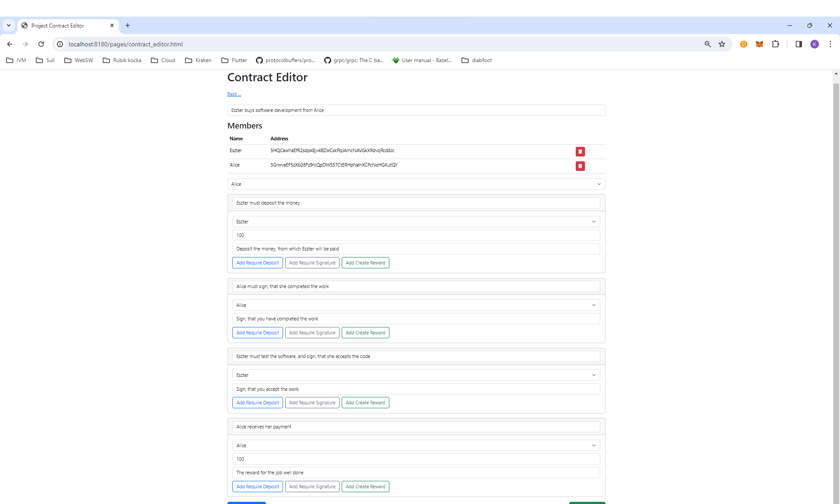The height and width of the screenshot is (504, 840).
Task: Open the Flutter bookmarks folder
Action: point(234,60)
